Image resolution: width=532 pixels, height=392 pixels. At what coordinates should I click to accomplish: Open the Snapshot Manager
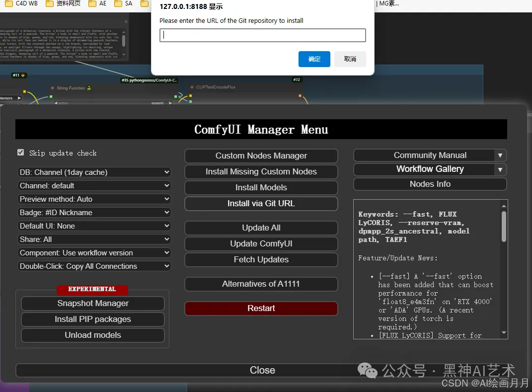pyautogui.click(x=92, y=304)
